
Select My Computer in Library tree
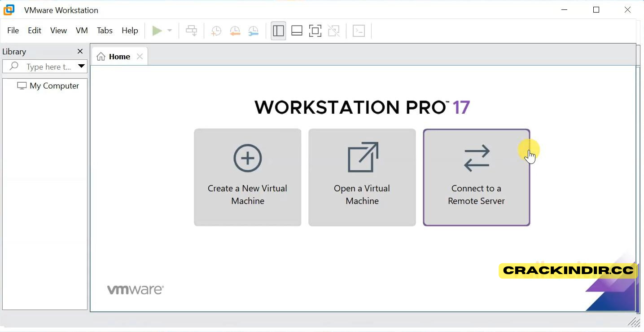pyautogui.click(x=48, y=86)
